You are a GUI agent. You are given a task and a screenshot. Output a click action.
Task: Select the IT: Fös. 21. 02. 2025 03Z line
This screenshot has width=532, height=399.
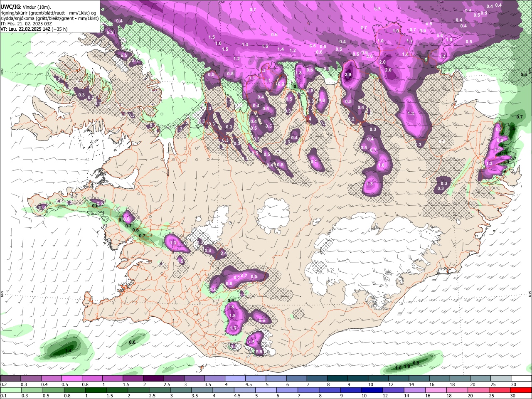click(25, 24)
